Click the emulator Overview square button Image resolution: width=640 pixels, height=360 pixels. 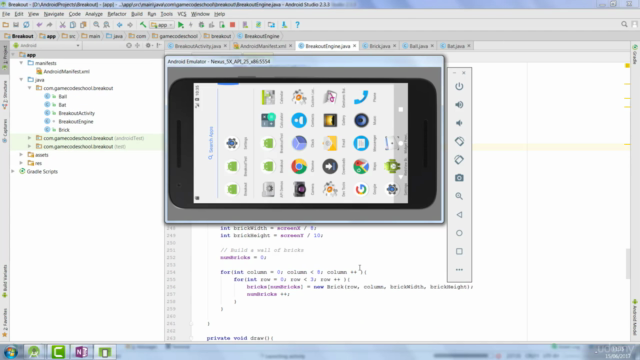[x=459, y=251]
